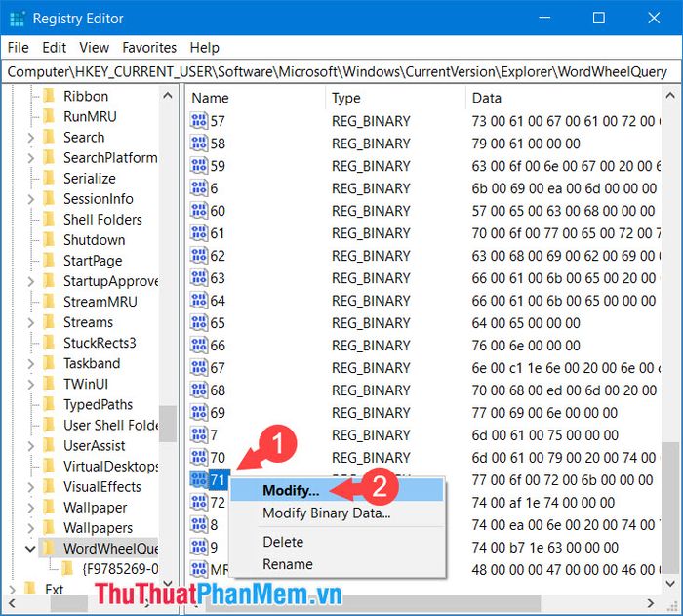Expand the TWinUI key
Image resolution: width=683 pixels, height=616 pixels.
click(30, 384)
